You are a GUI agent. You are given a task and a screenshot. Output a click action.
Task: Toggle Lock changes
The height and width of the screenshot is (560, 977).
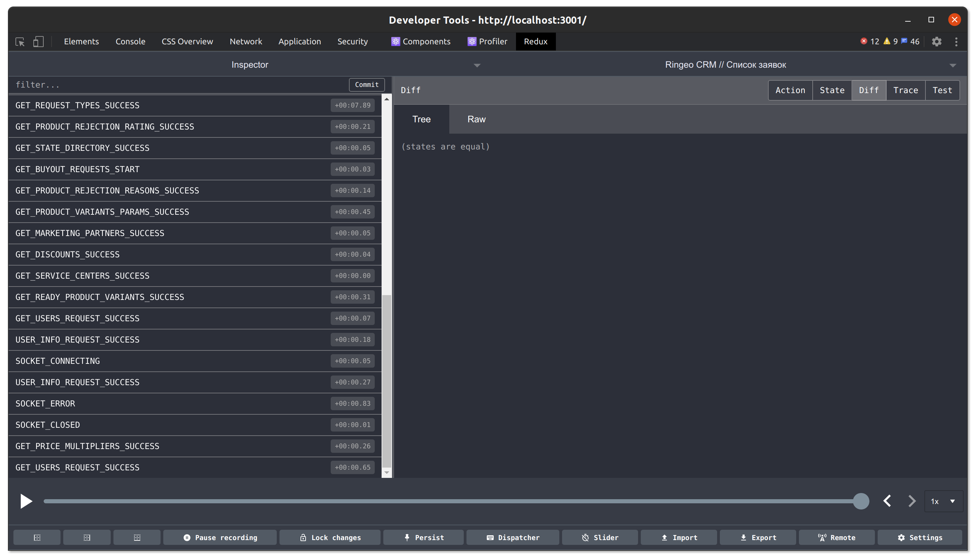point(330,537)
